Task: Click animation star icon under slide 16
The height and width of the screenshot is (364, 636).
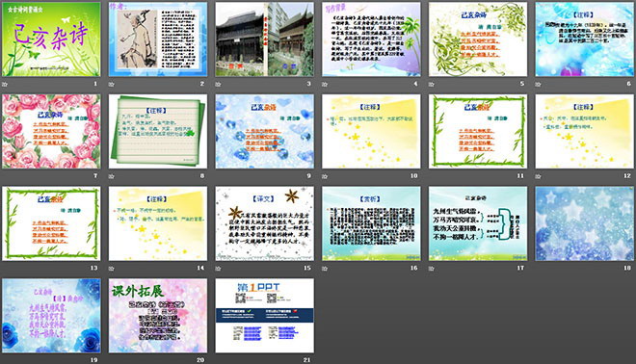Action: (x=325, y=268)
